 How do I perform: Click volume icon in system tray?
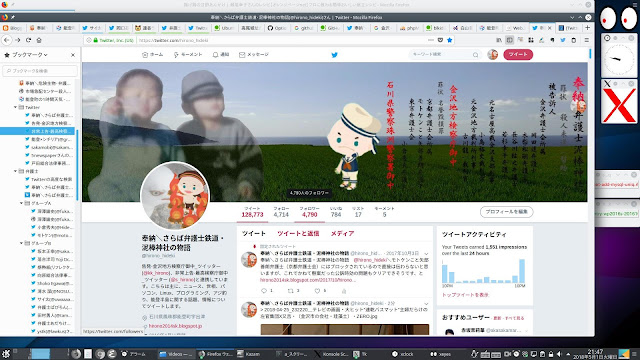(x=559, y=354)
